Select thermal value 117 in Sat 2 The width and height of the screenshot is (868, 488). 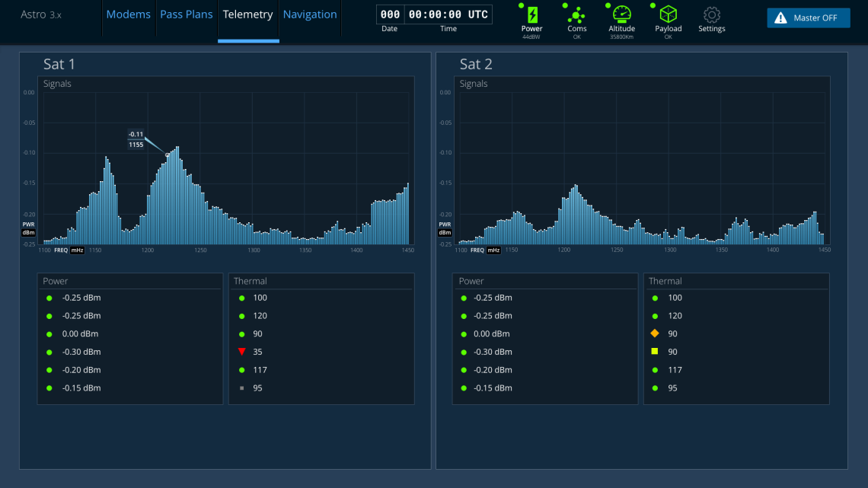point(675,370)
